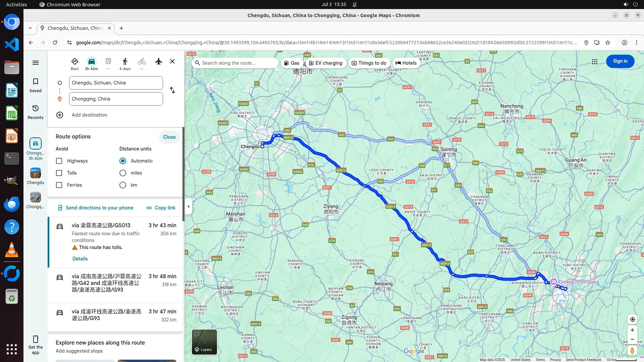This screenshot has height=362, width=644.
Task: Open the browser tab search dropdown
Action: point(30,28)
